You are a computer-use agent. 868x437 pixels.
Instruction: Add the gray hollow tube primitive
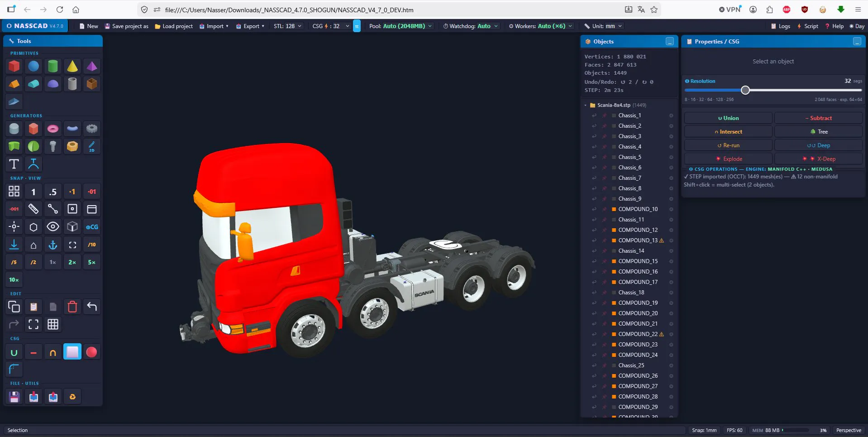point(72,84)
